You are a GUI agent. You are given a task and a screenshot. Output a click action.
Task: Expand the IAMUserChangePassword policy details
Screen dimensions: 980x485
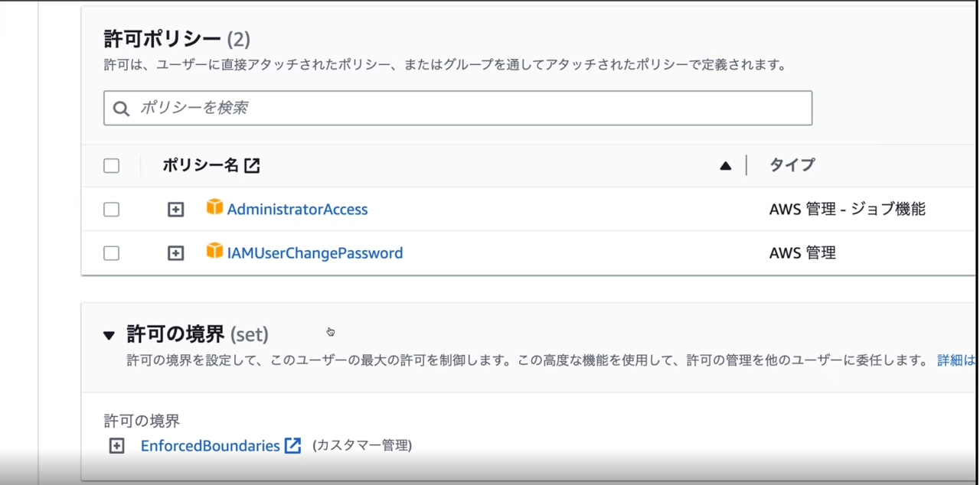point(176,253)
